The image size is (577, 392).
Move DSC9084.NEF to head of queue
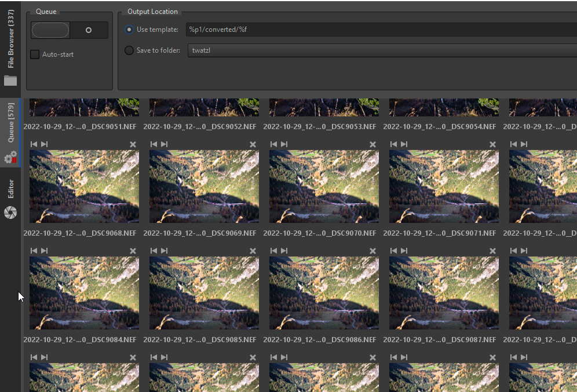coord(34,251)
